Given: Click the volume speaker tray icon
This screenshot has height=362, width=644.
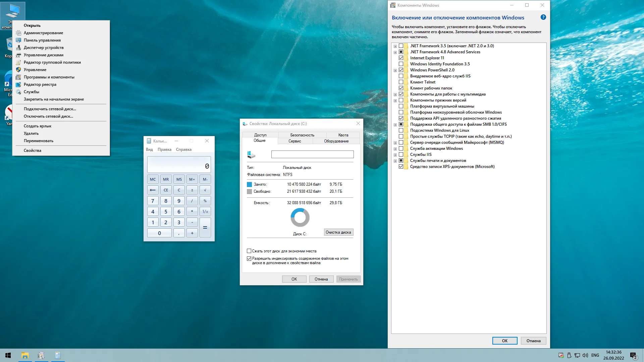Looking at the screenshot, I should click(585, 355).
